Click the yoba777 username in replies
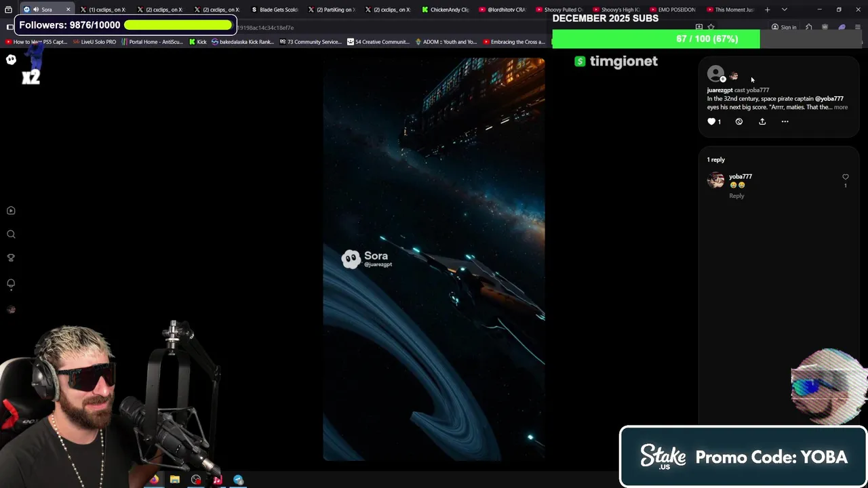 click(741, 176)
